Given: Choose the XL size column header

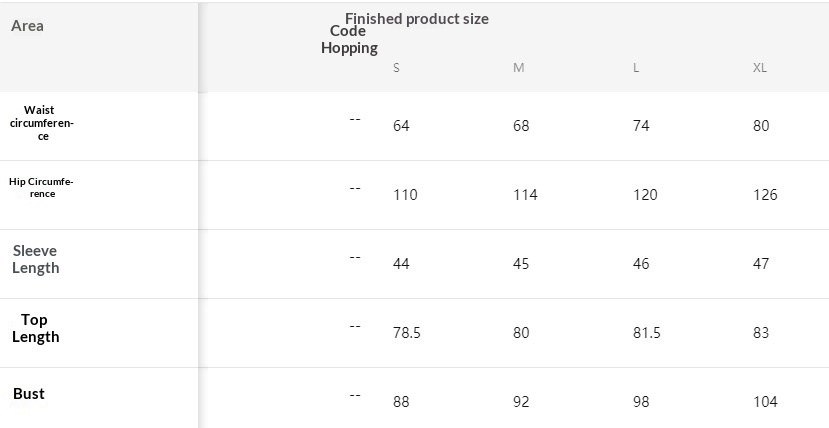Looking at the screenshot, I should pyautogui.click(x=760, y=68).
